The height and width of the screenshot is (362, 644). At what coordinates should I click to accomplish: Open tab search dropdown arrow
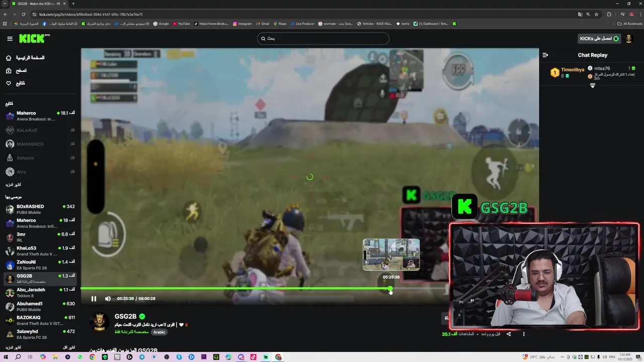tap(4, 4)
